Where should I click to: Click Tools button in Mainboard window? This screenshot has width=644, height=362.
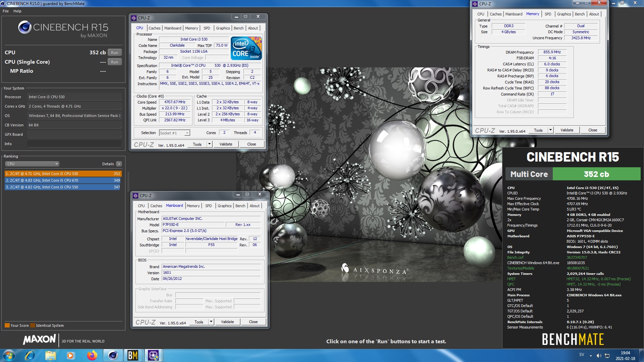click(x=199, y=322)
